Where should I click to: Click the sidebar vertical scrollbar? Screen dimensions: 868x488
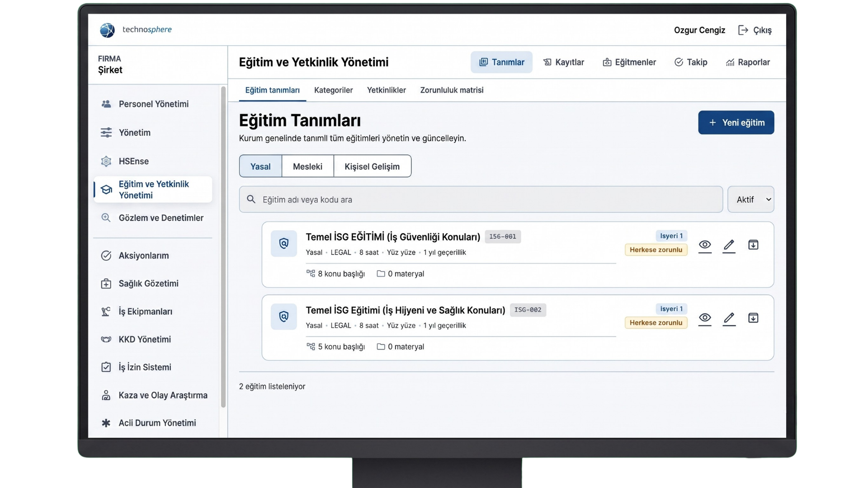click(223, 247)
